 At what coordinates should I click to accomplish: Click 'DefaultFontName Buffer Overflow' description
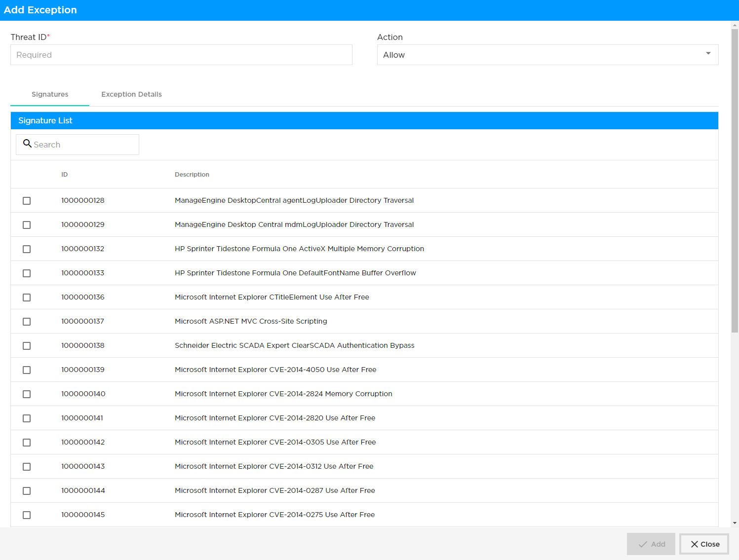pyautogui.click(x=296, y=273)
